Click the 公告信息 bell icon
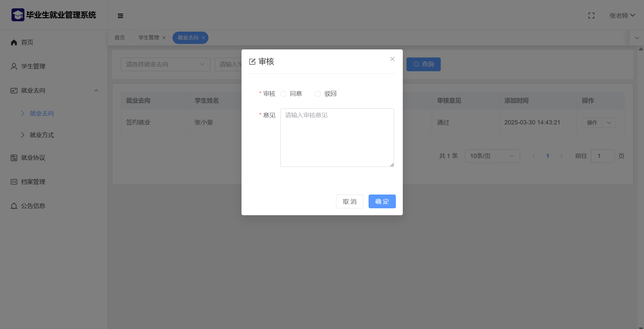 click(x=14, y=206)
